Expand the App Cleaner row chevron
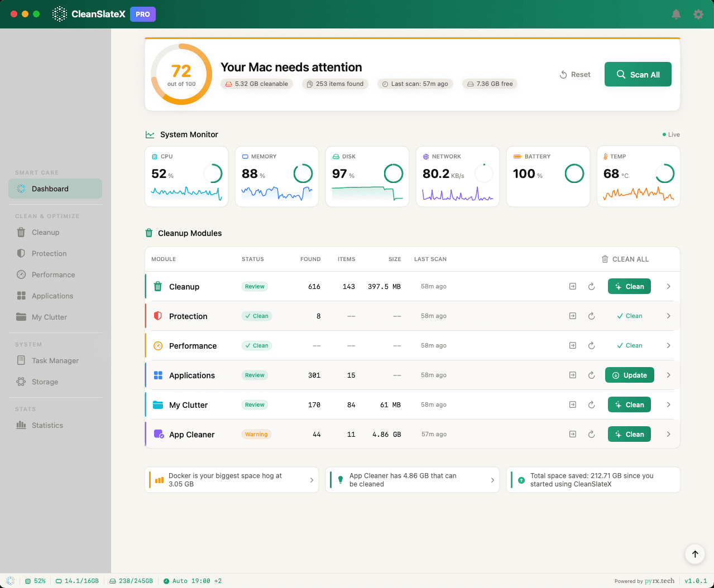 click(x=668, y=435)
